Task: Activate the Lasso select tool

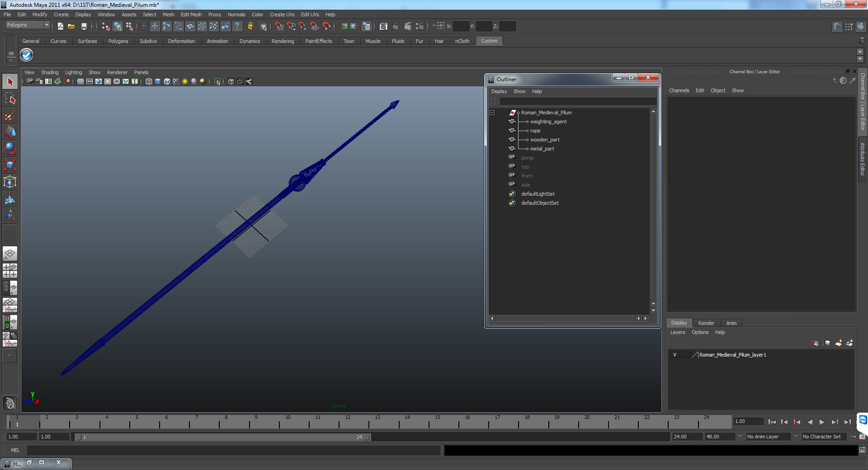Action: pyautogui.click(x=10, y=99)
